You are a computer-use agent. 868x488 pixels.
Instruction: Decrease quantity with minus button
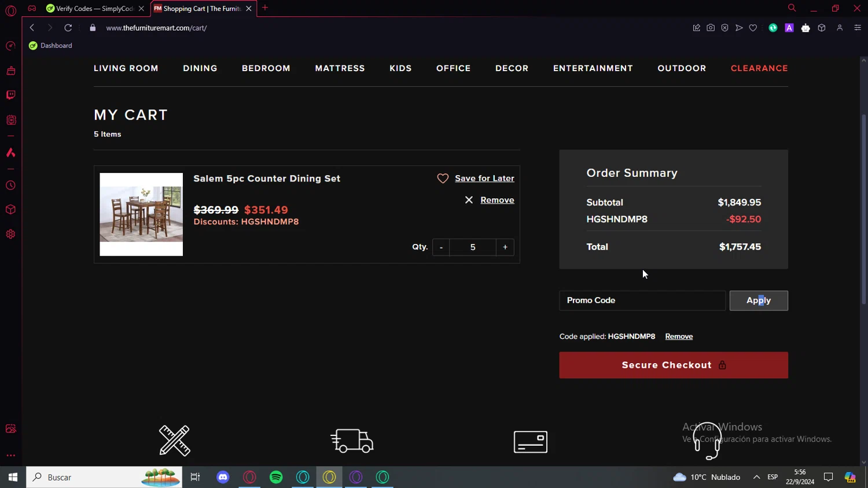(441, 247)
